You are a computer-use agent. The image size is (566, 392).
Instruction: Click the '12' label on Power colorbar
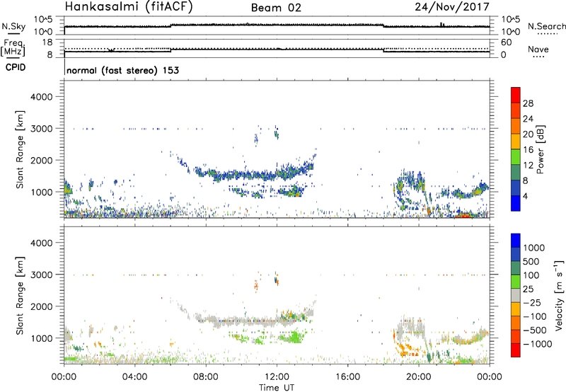tap(528, 166)
